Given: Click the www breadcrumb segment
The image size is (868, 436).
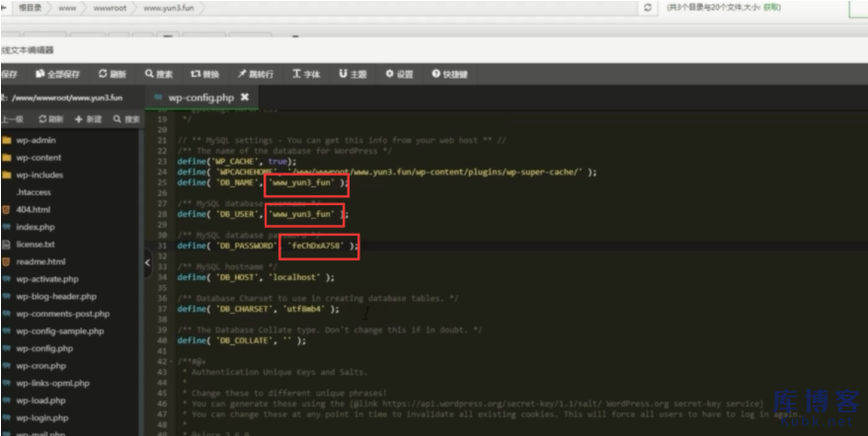Looking at the screenshot, I should (x=67, y=8).
